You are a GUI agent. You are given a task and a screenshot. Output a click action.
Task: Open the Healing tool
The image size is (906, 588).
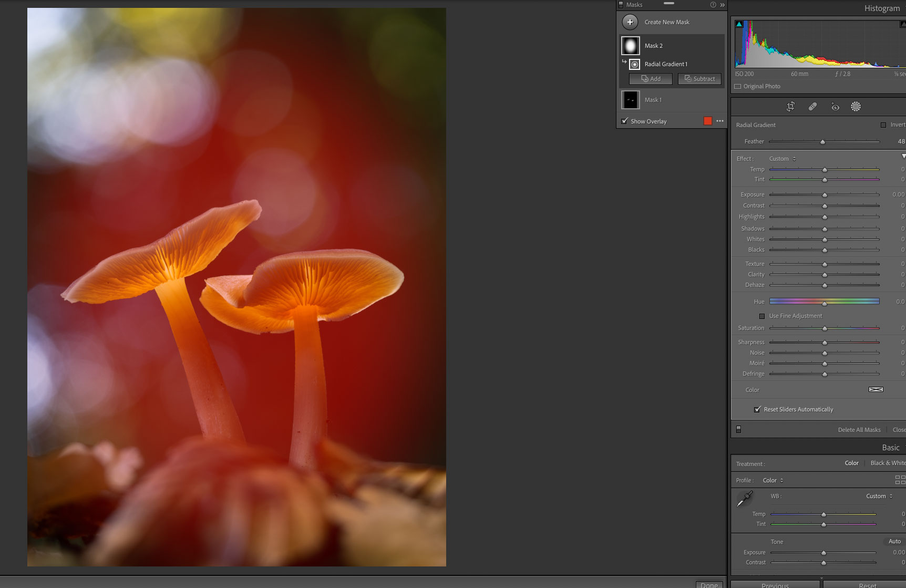813,106
